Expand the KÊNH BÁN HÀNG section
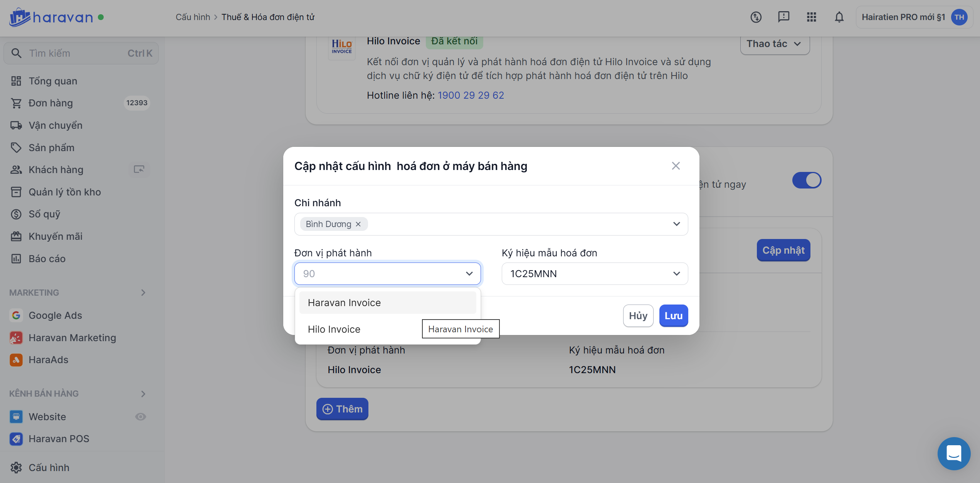 [x=143, y=394]
